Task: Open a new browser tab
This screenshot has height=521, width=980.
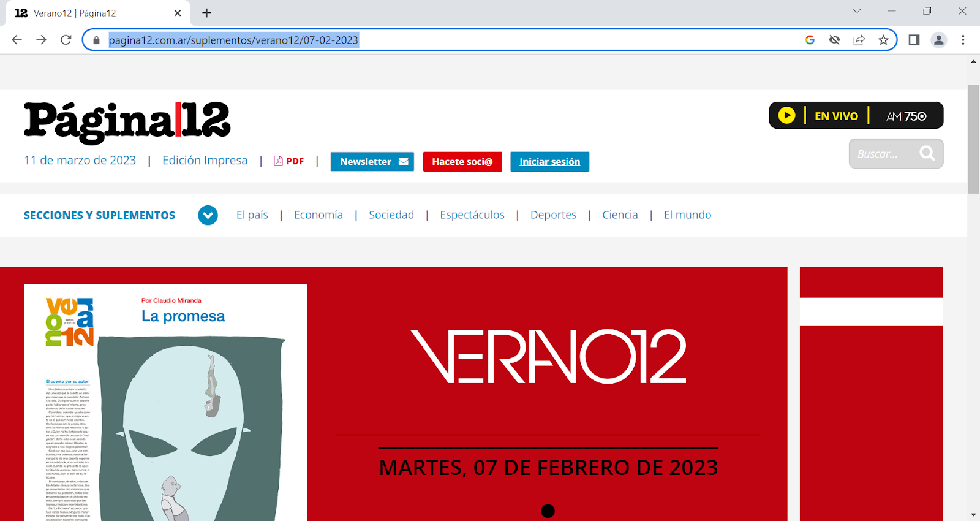Action: pos(206,13)
